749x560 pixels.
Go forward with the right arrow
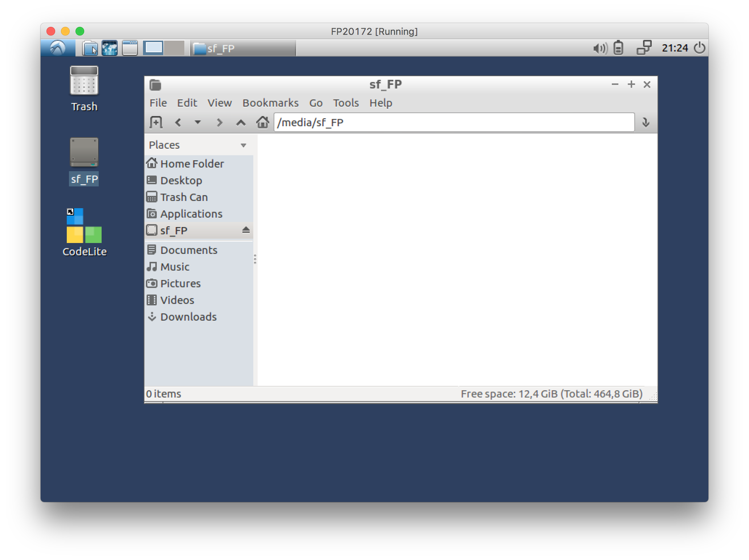pos(219,122)
